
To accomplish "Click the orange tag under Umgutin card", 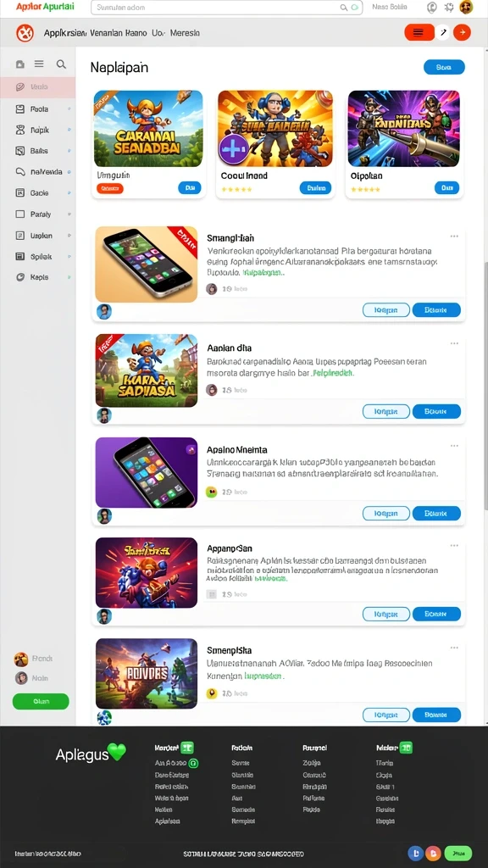I will (x=110, y=189).
